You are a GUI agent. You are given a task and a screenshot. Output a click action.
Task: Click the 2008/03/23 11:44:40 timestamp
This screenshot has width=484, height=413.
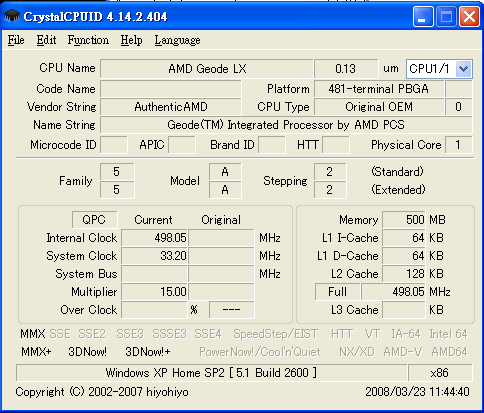417,392
